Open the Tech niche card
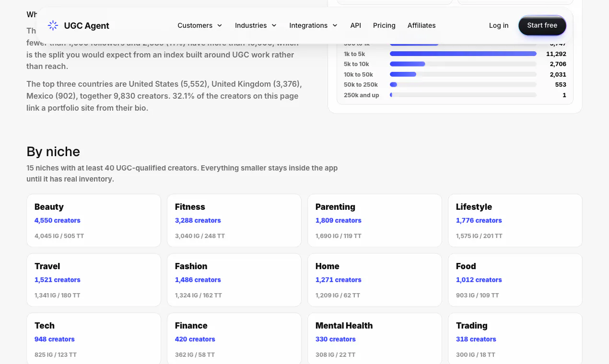This screenshot has height=364, width=609. [94, 339]
